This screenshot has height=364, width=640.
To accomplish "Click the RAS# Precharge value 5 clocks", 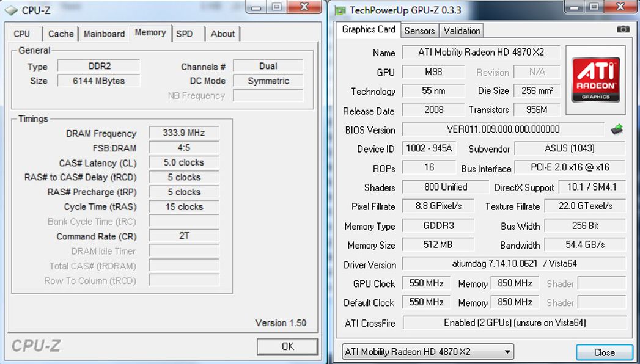I will (184, 192).
